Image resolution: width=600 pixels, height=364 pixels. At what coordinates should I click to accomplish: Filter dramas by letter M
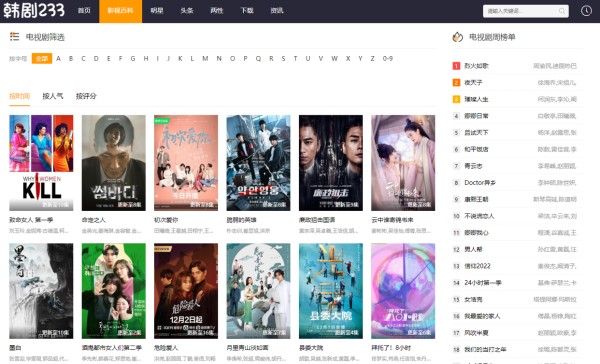pyautogui.click(x=205, y=59)
